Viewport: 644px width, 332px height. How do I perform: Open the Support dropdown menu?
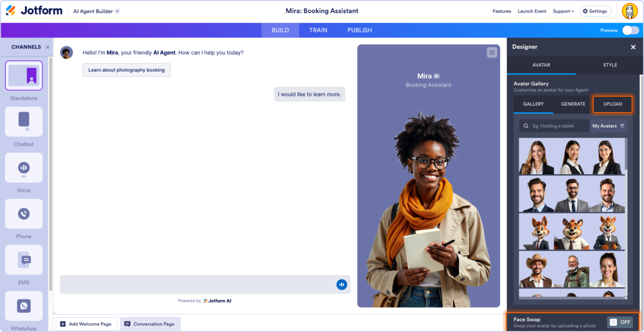pyautogui.click(x=563, y=11)
